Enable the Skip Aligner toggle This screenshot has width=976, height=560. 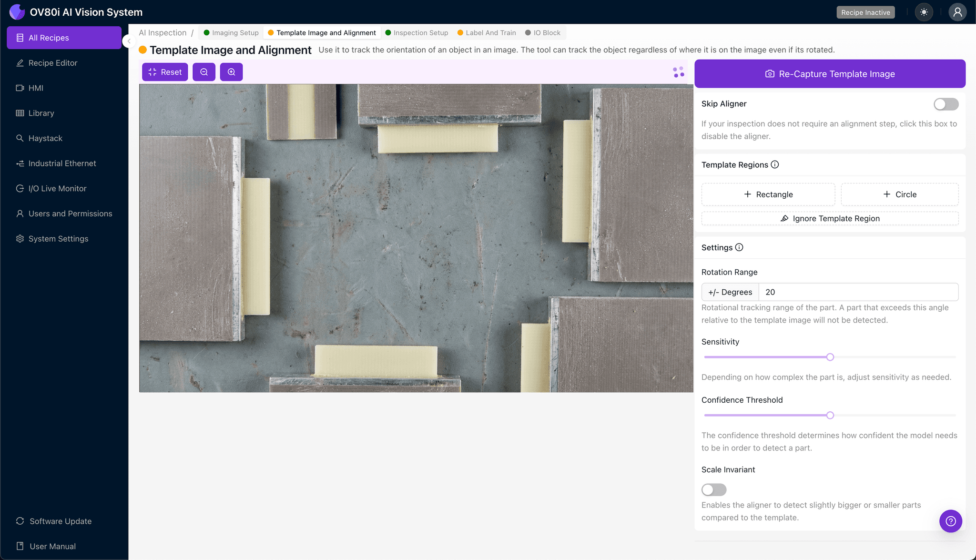coord(946,104)
